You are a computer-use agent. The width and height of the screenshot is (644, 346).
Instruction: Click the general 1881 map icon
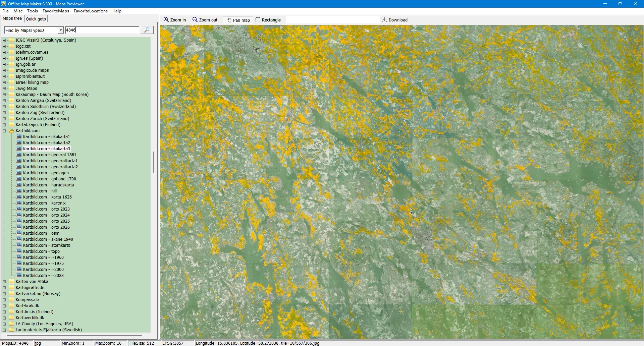tap(19, 155)
